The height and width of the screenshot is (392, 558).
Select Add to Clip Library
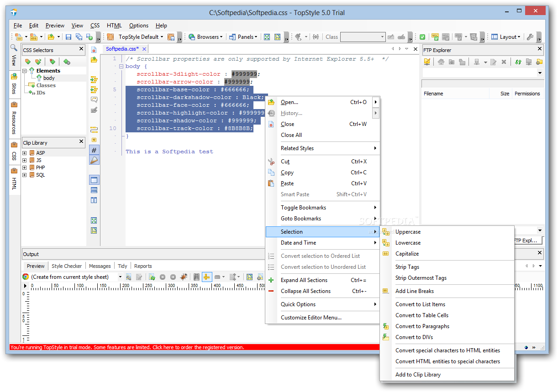click(x=418, y=375)
